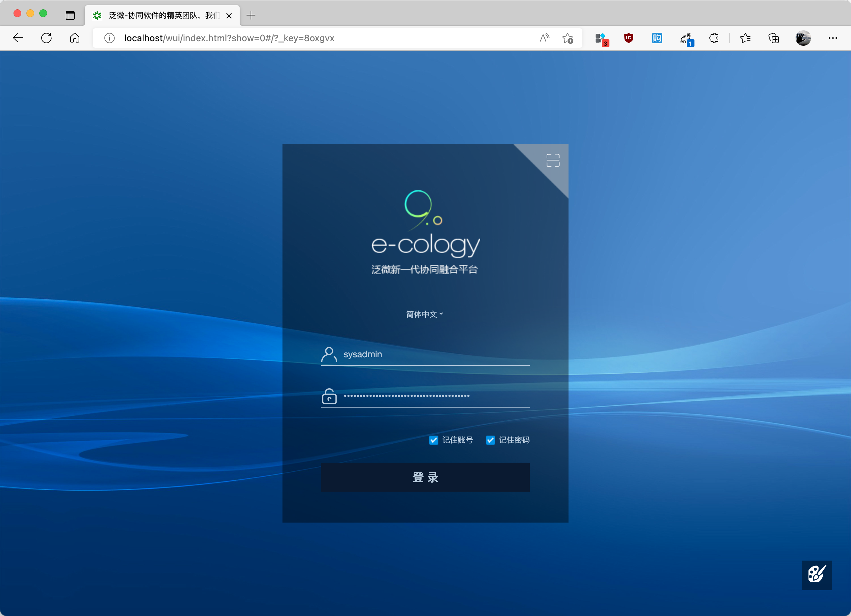Viewport: 851px width, 616px height.
Task: Open the browser profile avatar
Action: (x=803, y=38)
